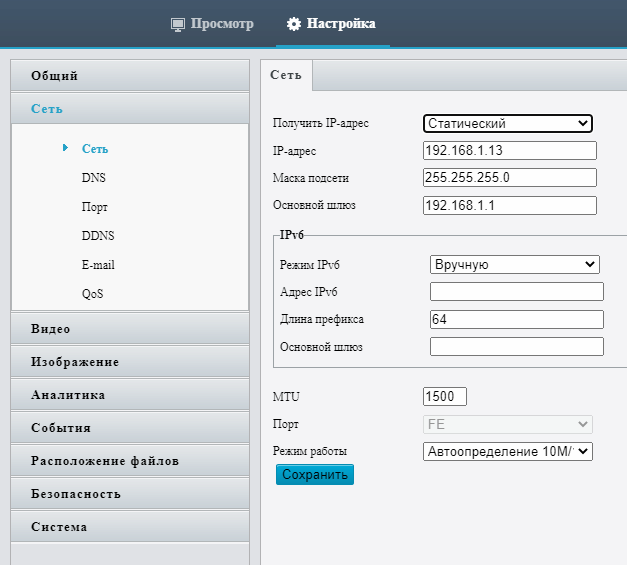
Task: Click the IPv6 group heading
Action: [x=292, y=235]
